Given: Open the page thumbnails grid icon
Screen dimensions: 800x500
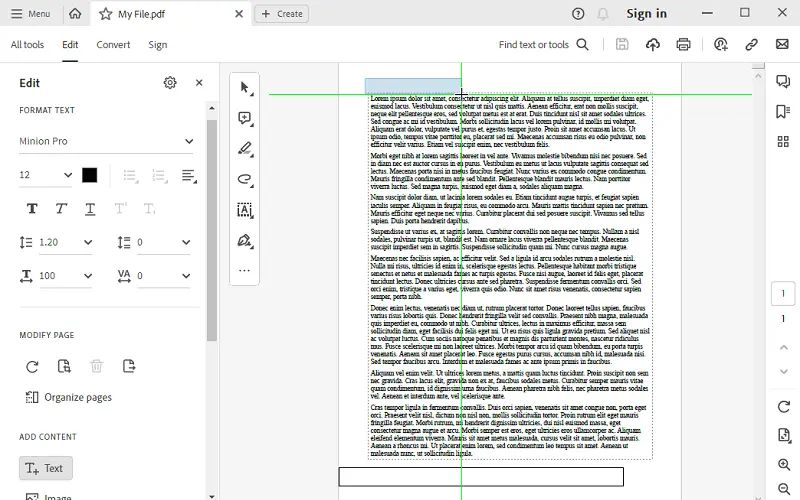Looking at the screenshot, I should tap(783, 141).
